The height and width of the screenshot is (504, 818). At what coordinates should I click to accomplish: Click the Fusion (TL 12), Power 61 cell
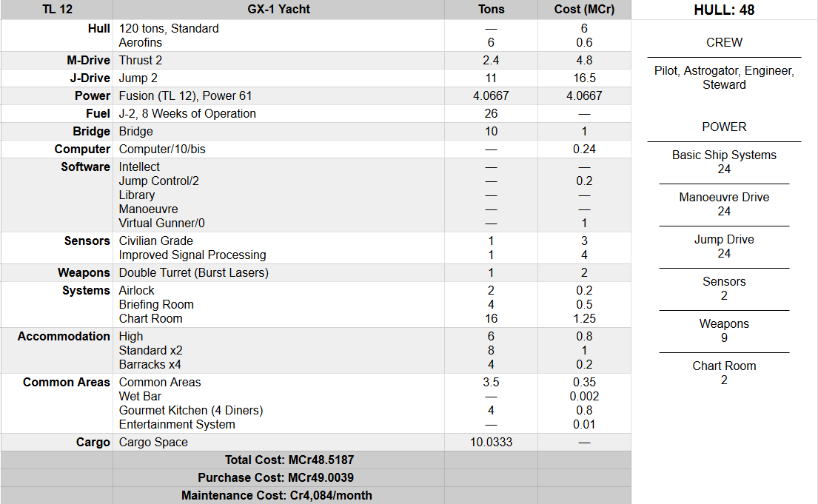click(185, 95)
